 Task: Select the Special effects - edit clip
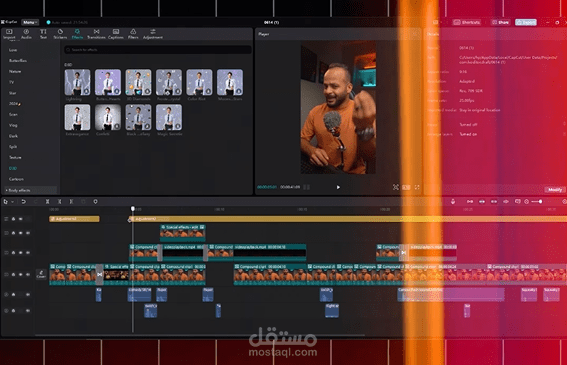coord(183,233)
